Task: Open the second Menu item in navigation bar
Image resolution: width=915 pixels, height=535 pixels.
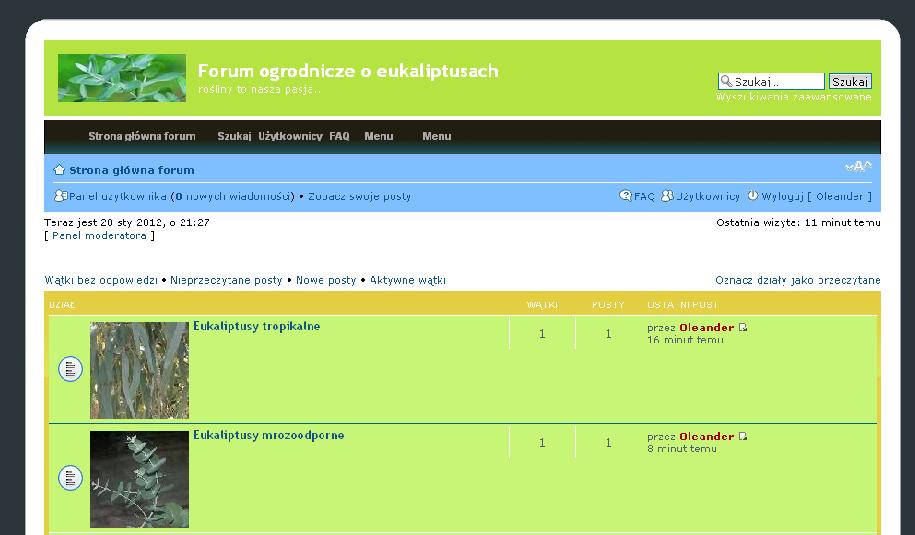Action: 436,136
